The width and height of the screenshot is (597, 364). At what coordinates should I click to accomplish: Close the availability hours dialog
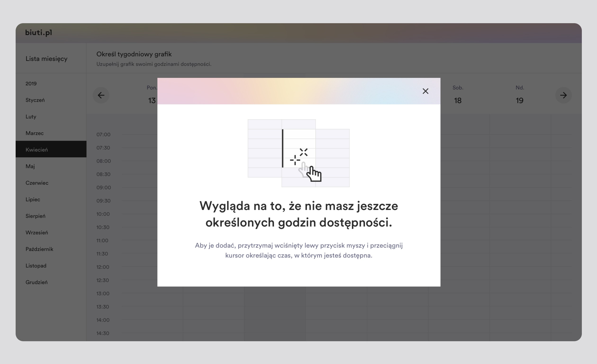(425, 91)
